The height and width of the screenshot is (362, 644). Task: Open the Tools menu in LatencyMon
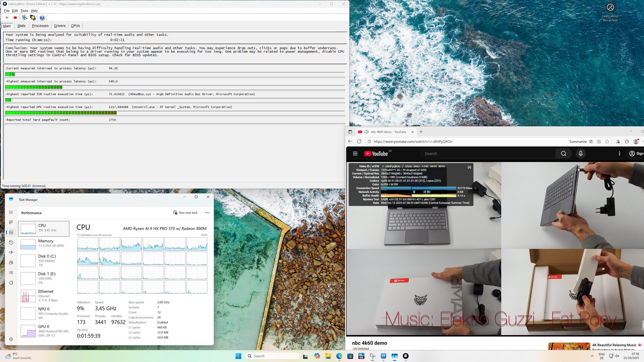tap(24, 11)
